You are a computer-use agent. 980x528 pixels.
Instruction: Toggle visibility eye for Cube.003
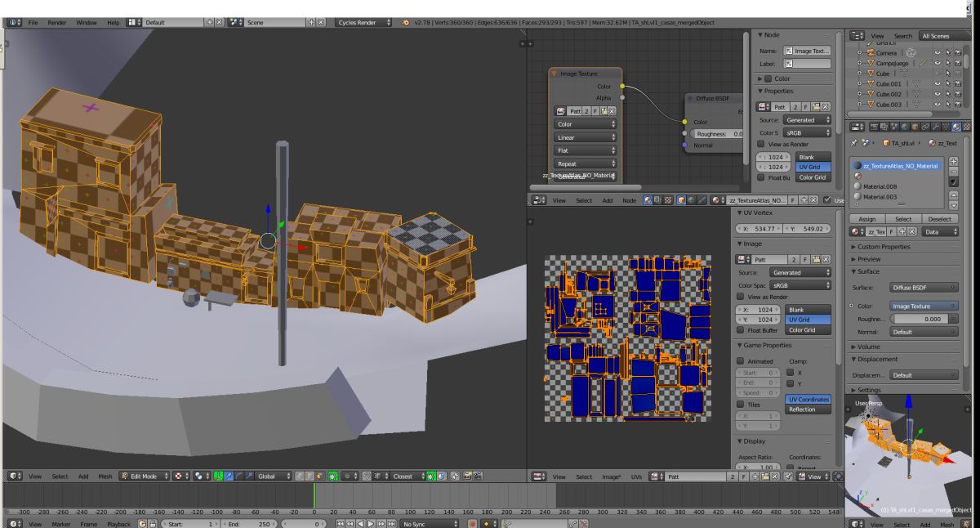938,104
